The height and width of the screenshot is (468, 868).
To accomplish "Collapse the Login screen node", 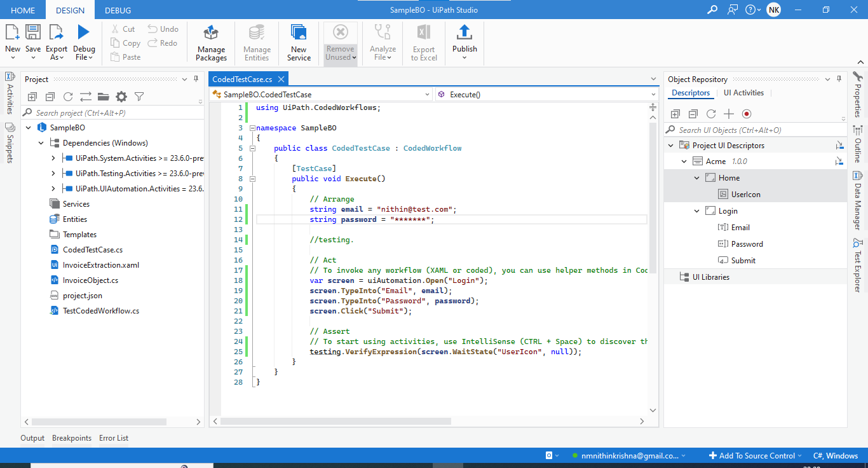I will [x=697, y=211].
